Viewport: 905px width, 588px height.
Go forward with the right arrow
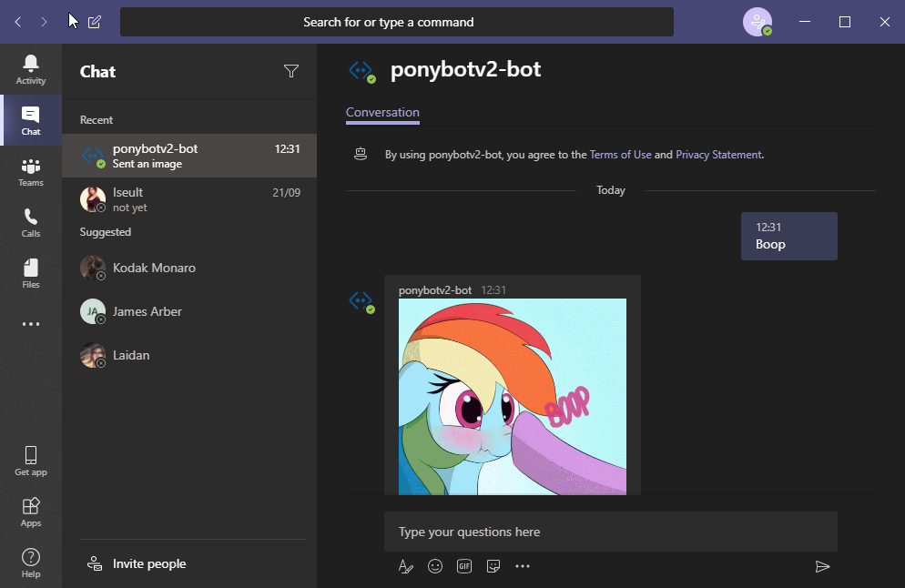[44, 22]
